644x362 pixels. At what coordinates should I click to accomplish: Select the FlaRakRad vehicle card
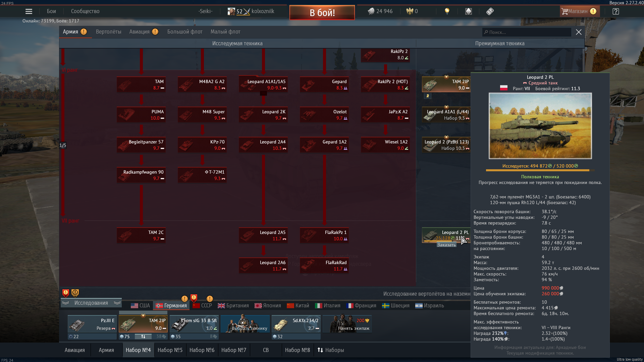[324, 266]
